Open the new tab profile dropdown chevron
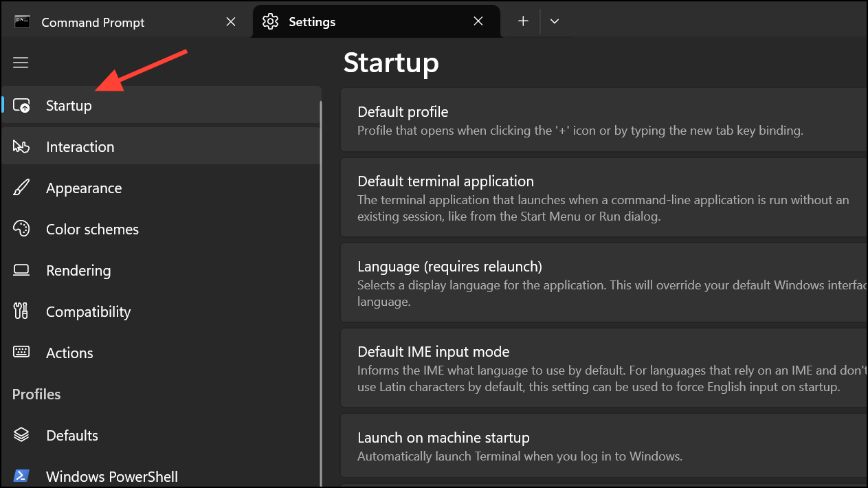Viewport: 868px width, 488px height. tap(555, 21)
